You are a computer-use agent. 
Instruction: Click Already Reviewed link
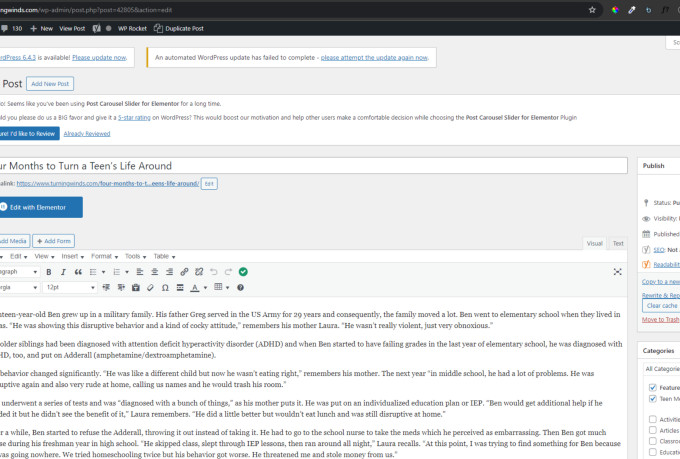click(87, 134)
